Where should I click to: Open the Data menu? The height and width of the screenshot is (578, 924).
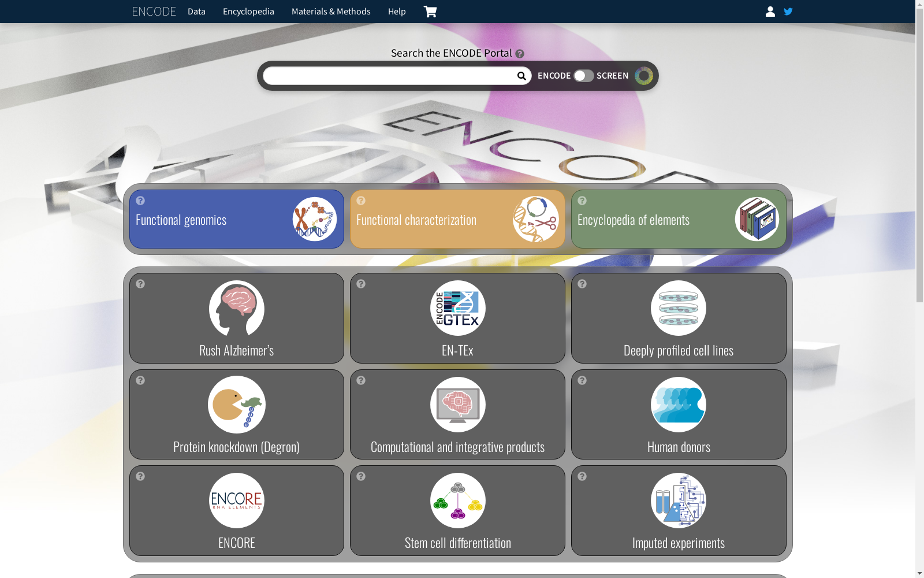[196, 12]
